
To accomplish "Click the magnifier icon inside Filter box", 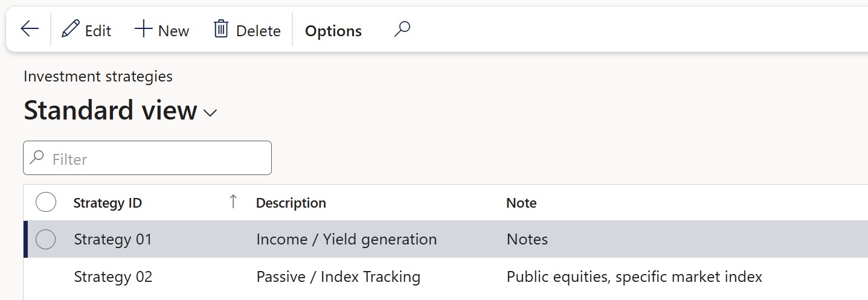I will point(37,158).
